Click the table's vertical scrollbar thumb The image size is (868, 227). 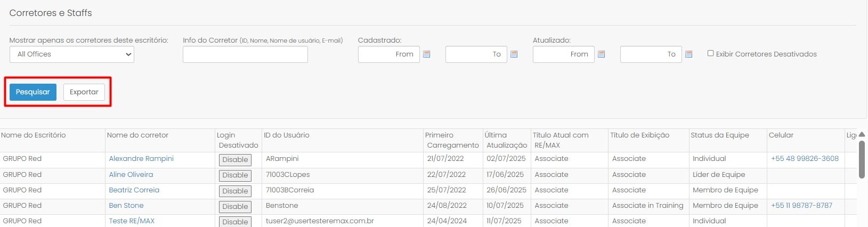[x=862, y=159]
